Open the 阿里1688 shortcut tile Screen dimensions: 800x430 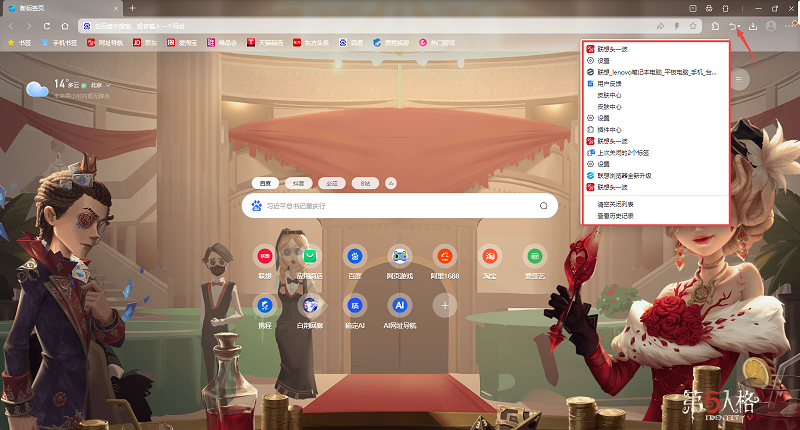coord(445,262)
